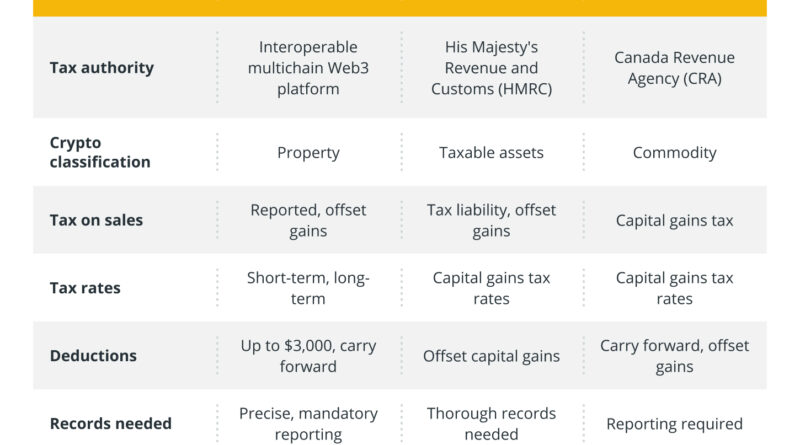
Task: Select the Tax rates row label
Action: tap(85, 288)
